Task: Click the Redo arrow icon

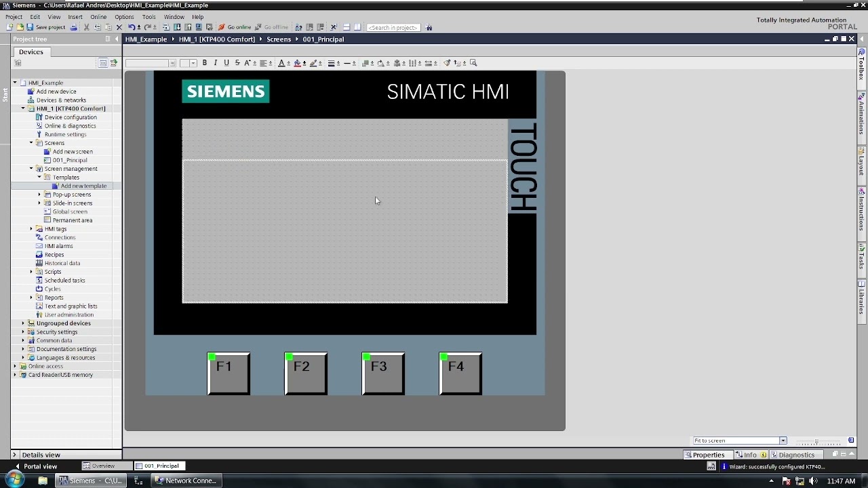Action: click(147, 27)
